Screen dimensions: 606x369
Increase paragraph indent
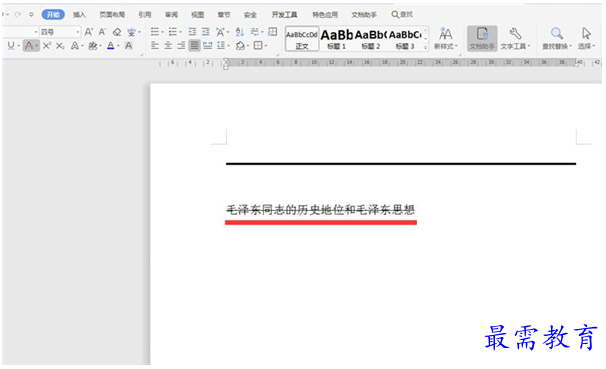click(x=206, y=32)
